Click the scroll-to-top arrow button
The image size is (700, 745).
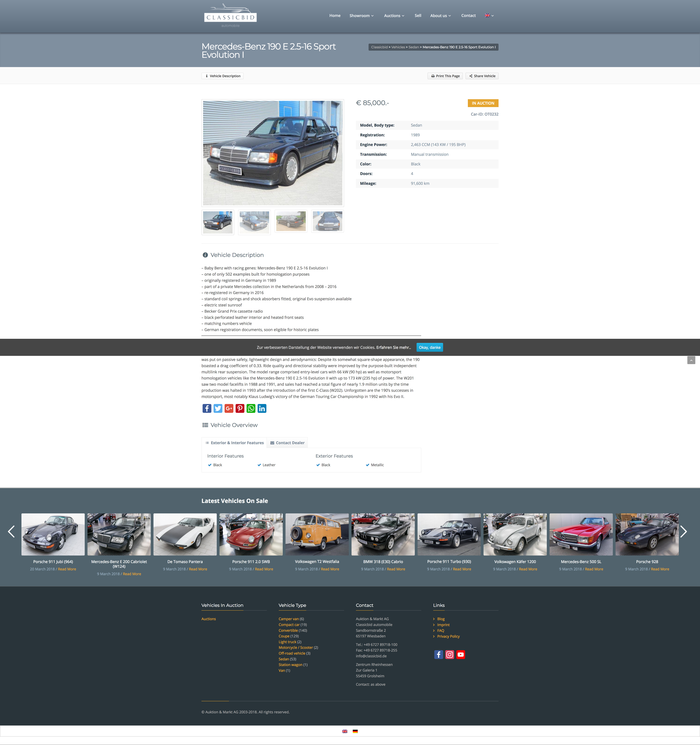691,360
